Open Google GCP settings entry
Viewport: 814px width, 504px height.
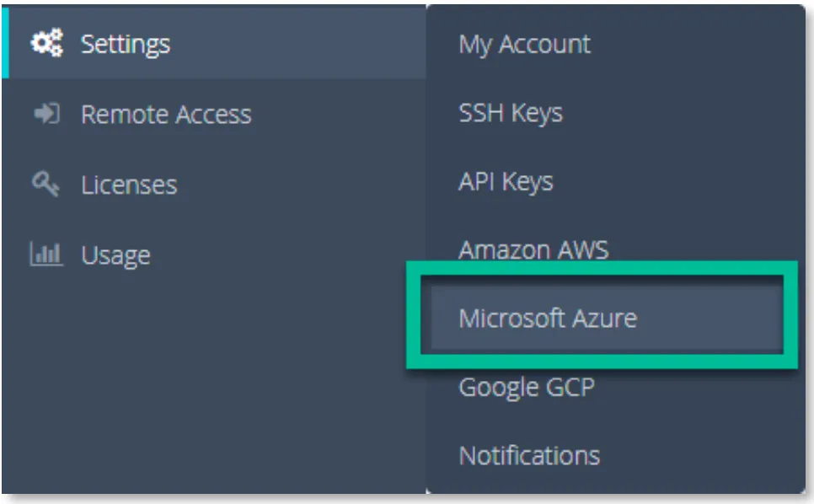click(x=527, y=388)
